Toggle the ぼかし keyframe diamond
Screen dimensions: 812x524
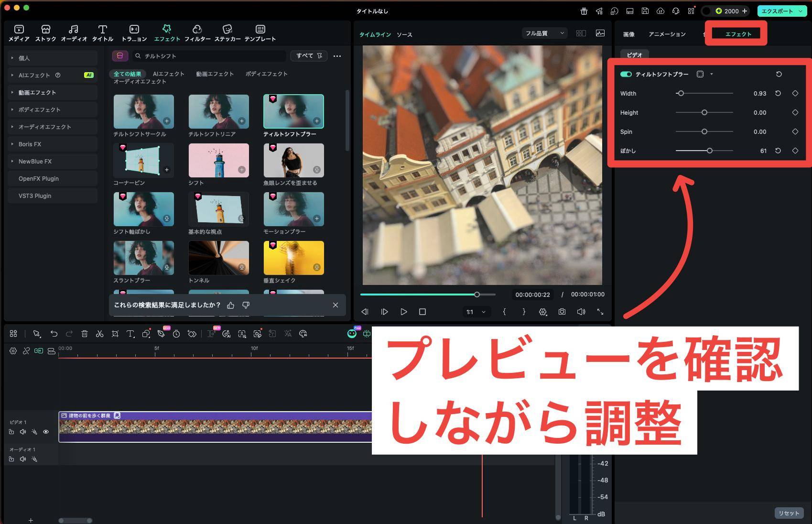tap(795, 151)
